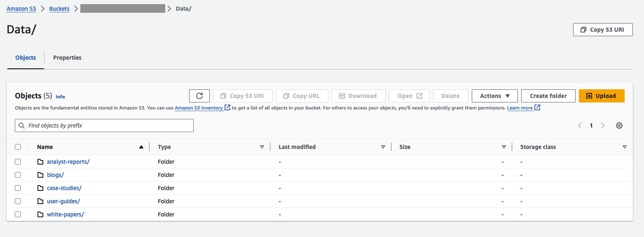Click the case-studies folder icon
This screenshot has width=644, height=237.
pos(40,188)
